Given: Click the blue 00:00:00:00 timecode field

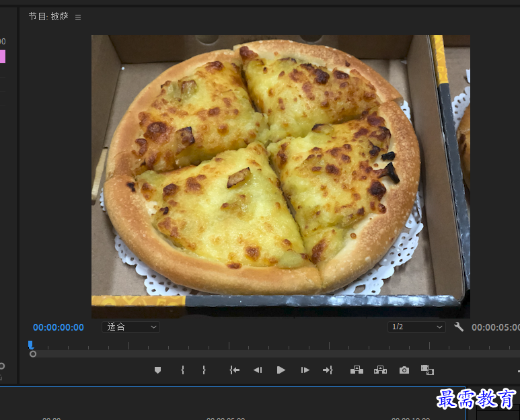Looking at the screenshot, I should [x=59, y=327].
